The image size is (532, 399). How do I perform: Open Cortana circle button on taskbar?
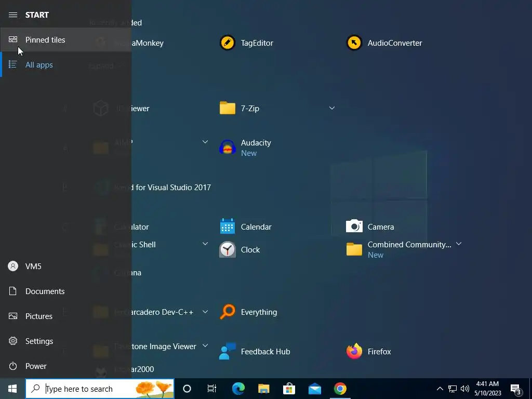coord(187,389)
